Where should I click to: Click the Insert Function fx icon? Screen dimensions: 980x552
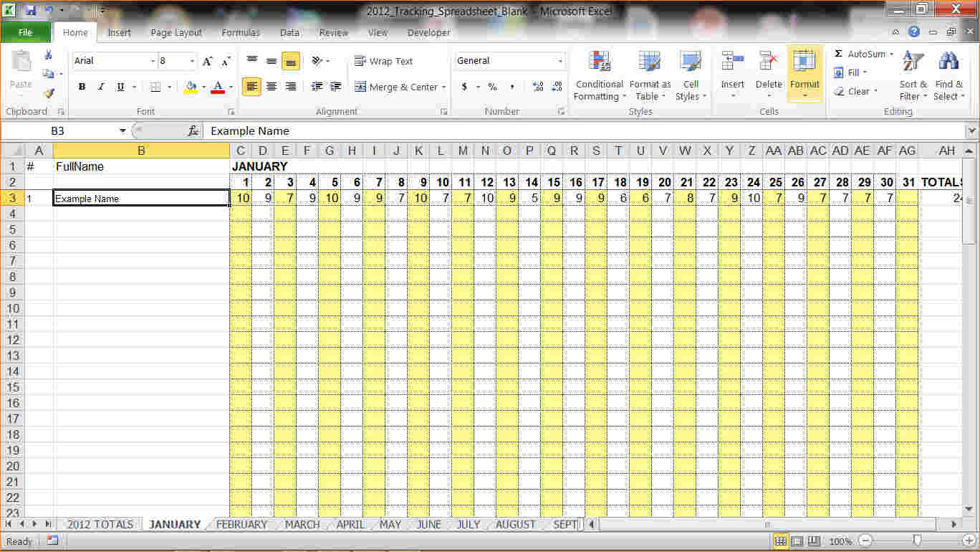[193, 131]
